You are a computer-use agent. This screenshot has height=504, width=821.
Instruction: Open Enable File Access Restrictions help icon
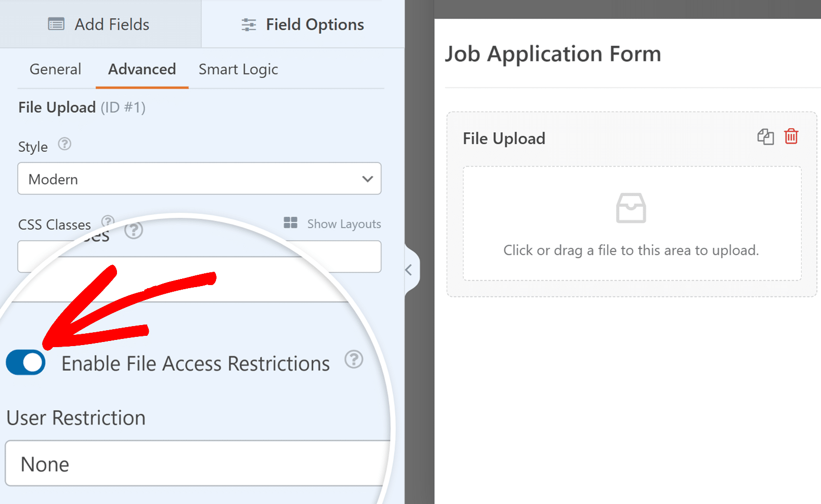(x=354, y=360)
